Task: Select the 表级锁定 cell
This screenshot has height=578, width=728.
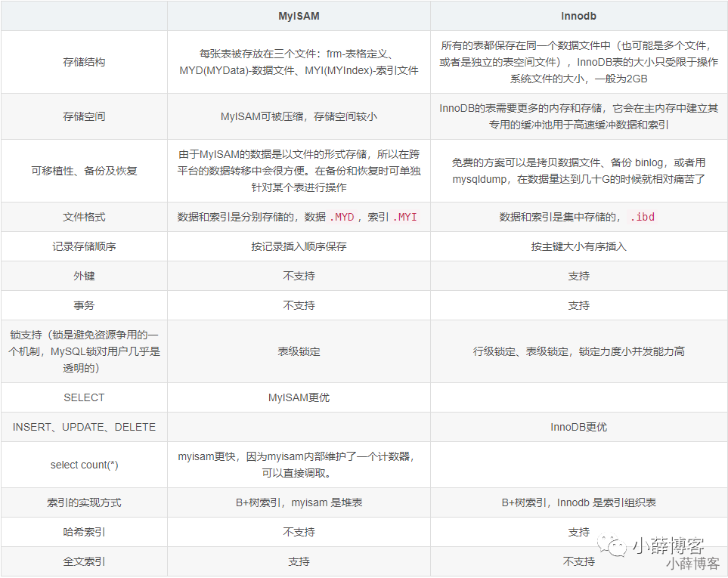Action: coord(299,351)
